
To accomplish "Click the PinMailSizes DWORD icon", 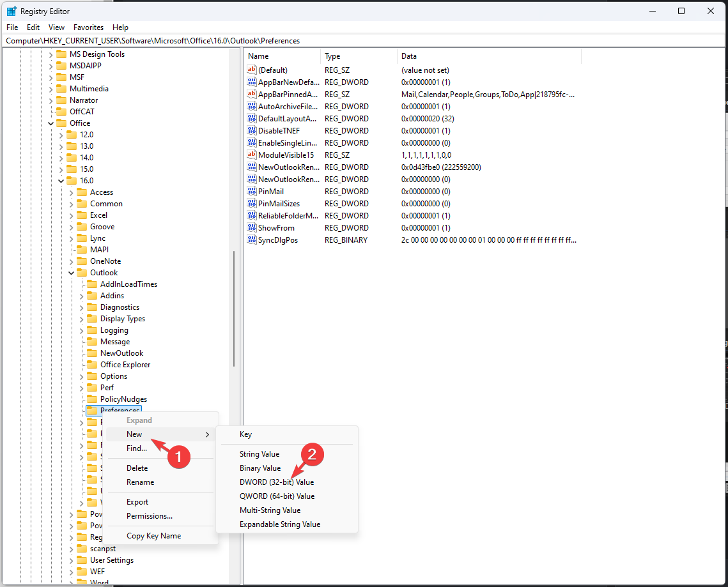I will pos(252,203).
